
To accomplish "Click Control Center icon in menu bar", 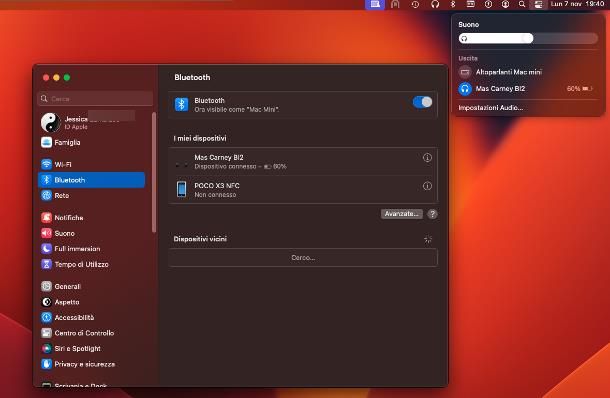I will (538, 4).
